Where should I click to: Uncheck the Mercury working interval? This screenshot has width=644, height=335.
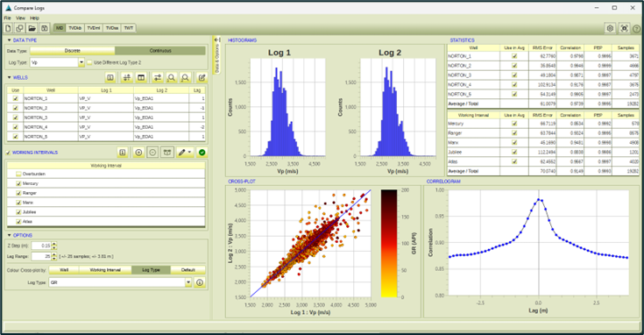coord(18,184)
